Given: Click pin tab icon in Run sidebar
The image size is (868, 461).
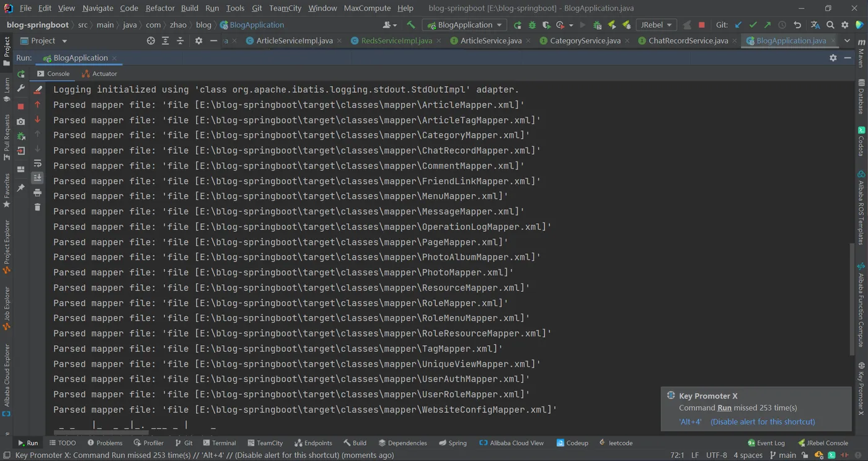Looking at the screenshot, I should click(21, 187).
